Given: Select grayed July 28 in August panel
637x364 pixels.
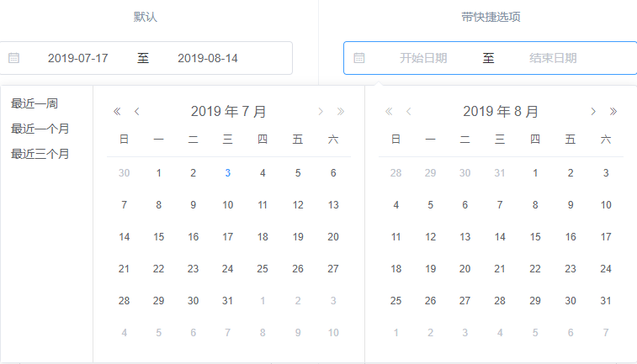Looking at the screenshot, I should (396, 173).
